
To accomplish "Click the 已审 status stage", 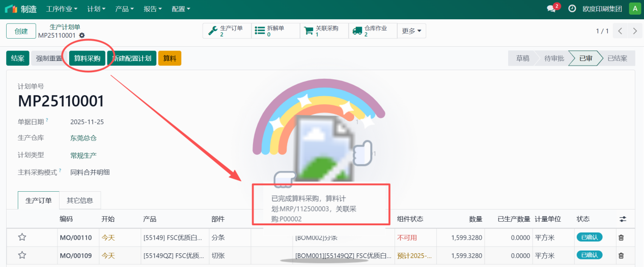I will coord(585,58).
